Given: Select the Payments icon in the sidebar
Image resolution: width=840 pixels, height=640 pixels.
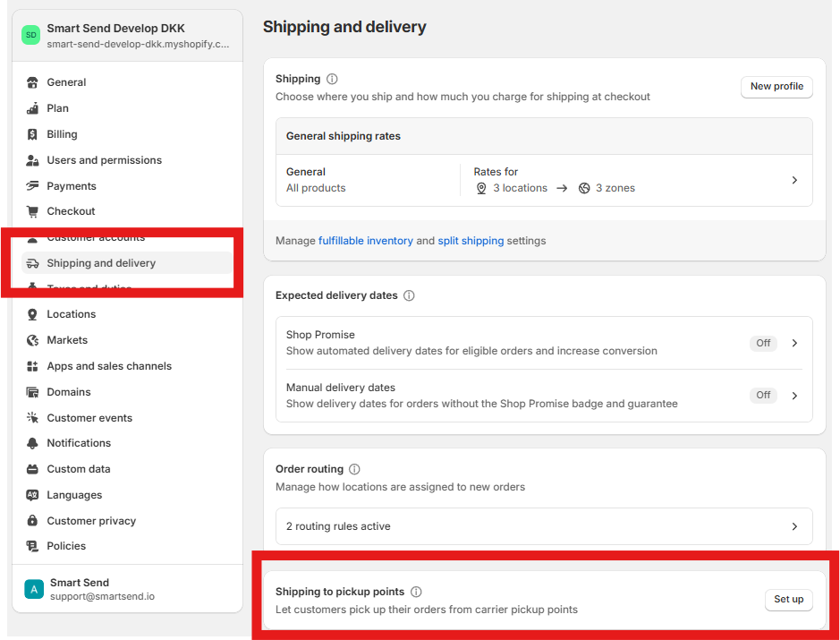Looking at the screenshot, I should point(30,185).
